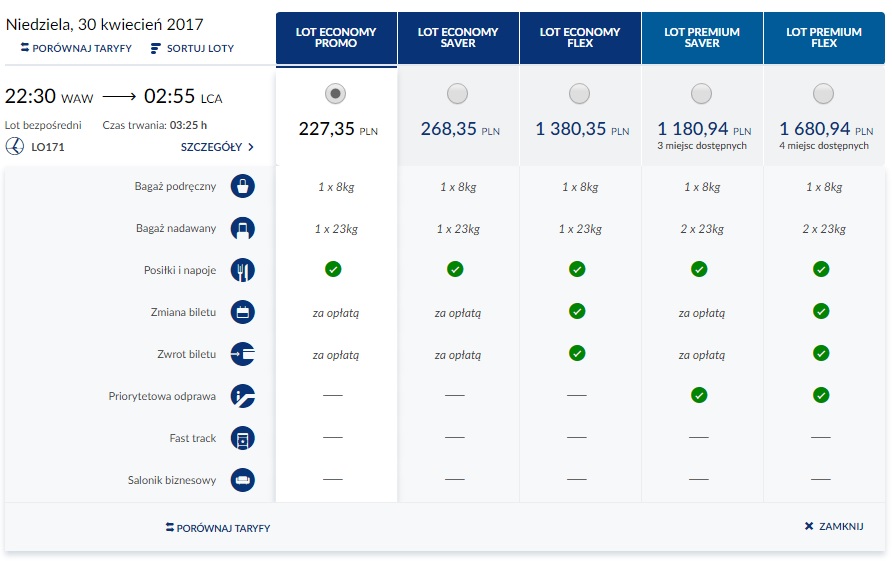Click the ticket refund checkmark in Premium Flex
Viewport: 892px width, 561px height.
click(x=821, y=353)
